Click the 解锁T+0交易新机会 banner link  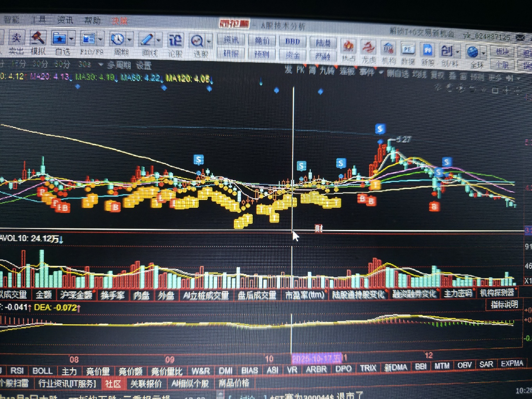click(422, 32)
